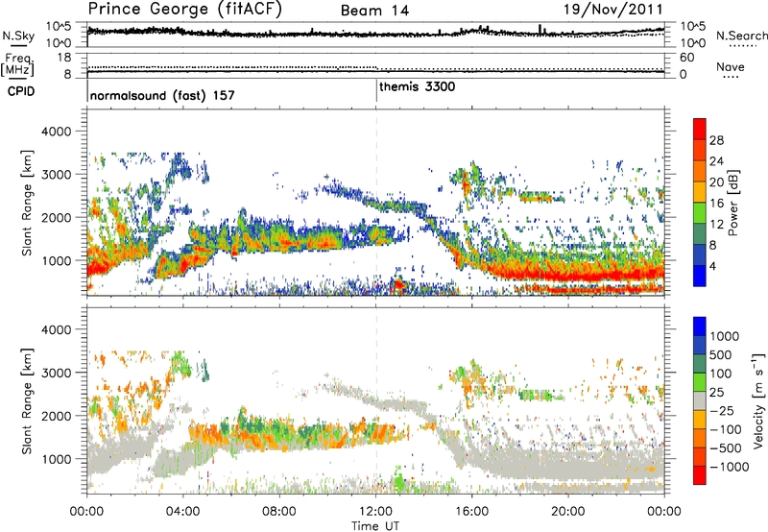This screenshot has width=768, height=532.
Task: Click the "28" Power colorbar value
Action: 716,140
